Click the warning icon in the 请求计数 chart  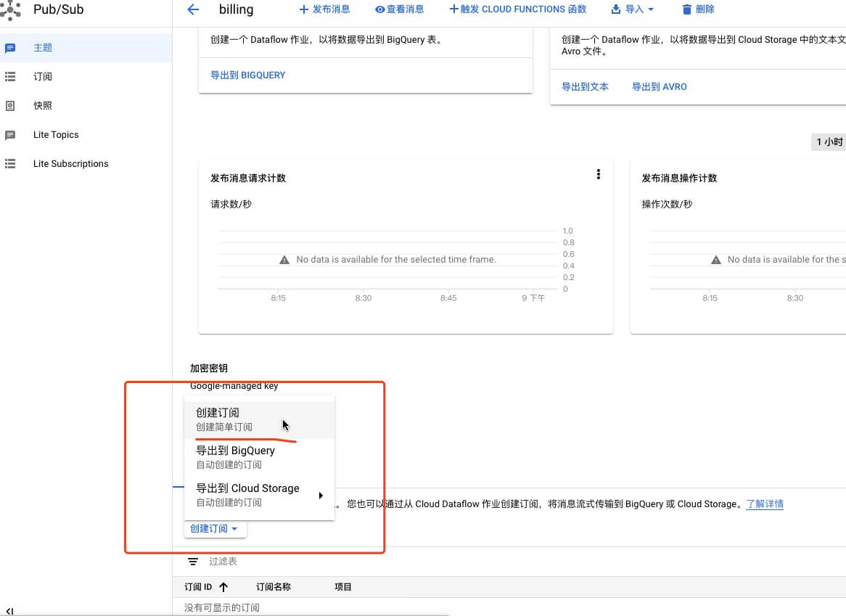(284, 260)
